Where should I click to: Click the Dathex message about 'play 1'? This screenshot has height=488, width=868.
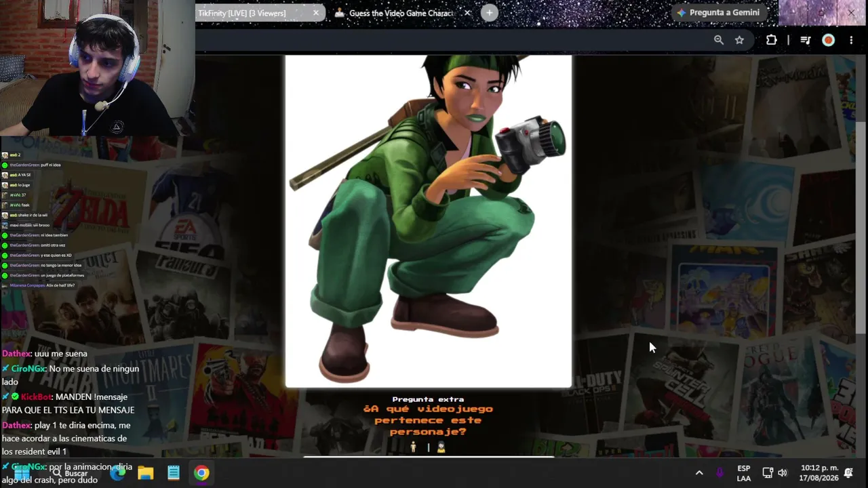[66, 439]
